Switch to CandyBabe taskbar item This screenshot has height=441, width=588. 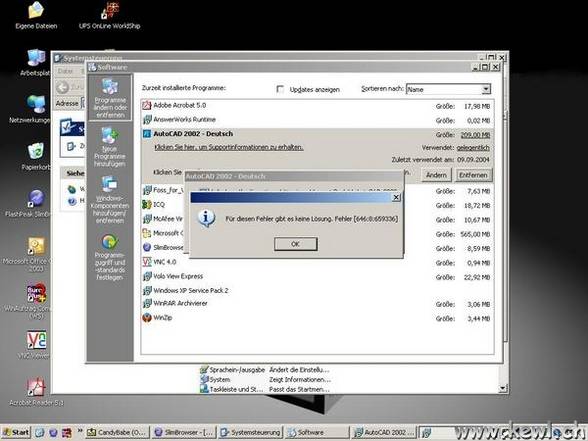point(117,432)
